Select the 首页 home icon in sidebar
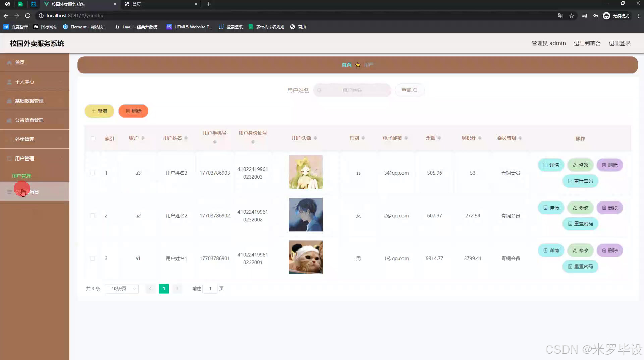 [9, 62]
